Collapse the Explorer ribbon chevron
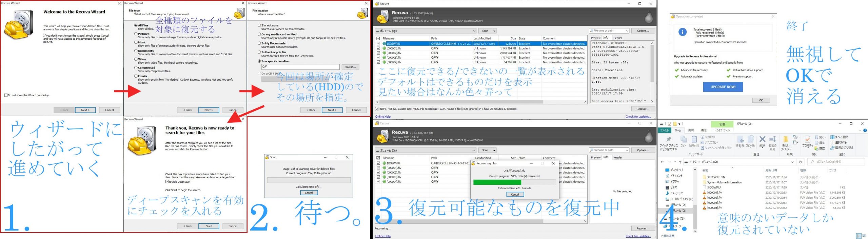The height and width of the screenshot is (239, 868). tap(860, 130)
